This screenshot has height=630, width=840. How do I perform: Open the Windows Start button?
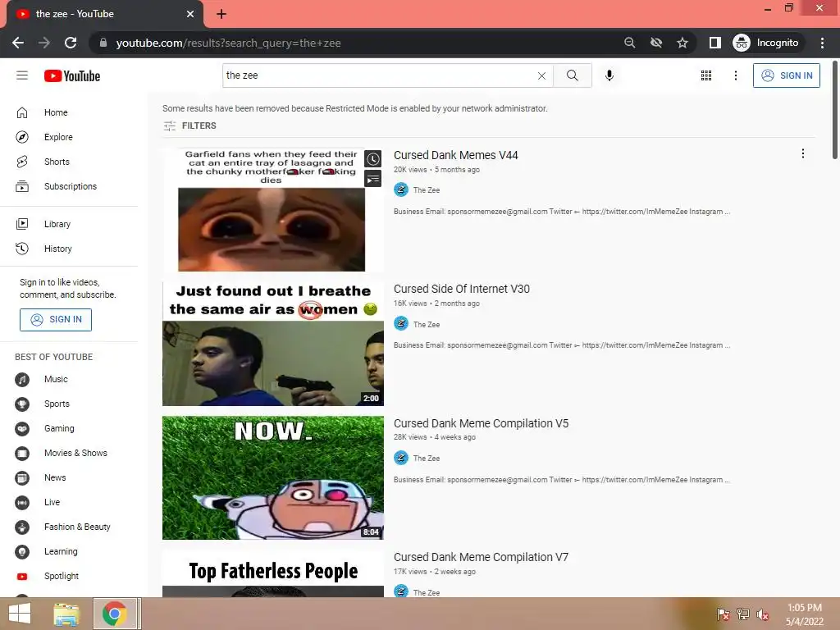[x=20, y=614]
